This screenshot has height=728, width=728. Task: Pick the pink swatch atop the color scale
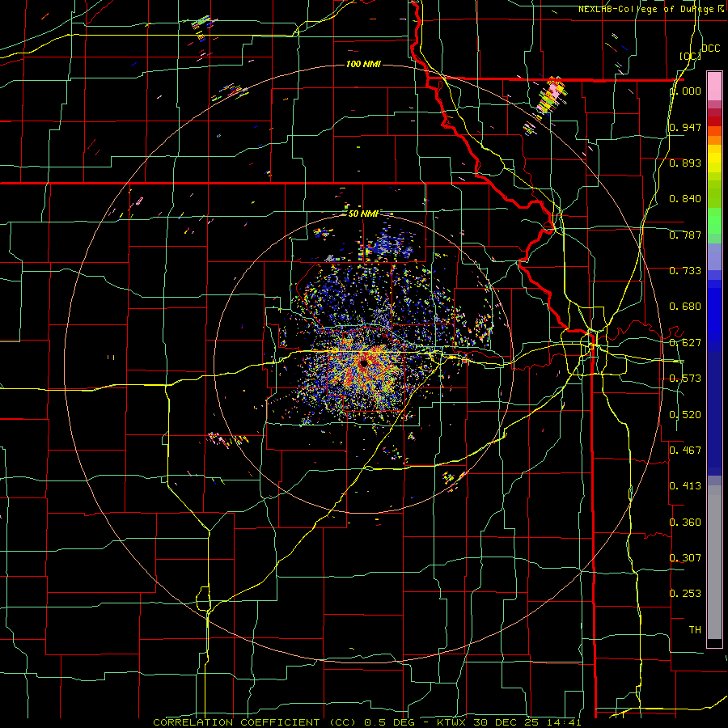[714, 86]
